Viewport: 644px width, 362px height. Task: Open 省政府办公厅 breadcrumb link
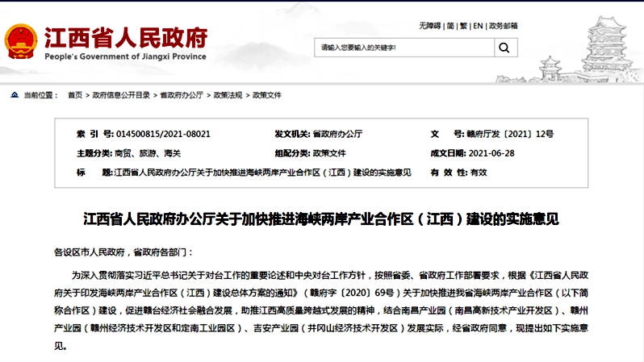[x=182, y=95]
